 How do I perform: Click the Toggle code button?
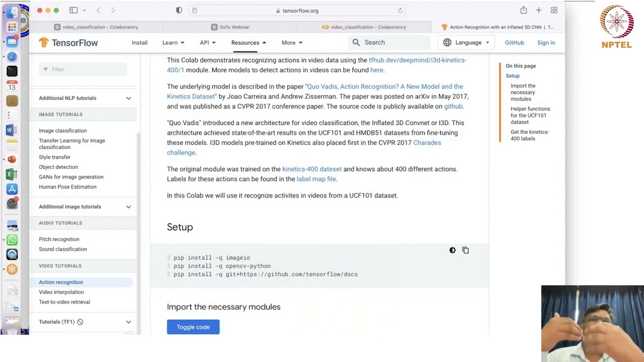(193, 327)
